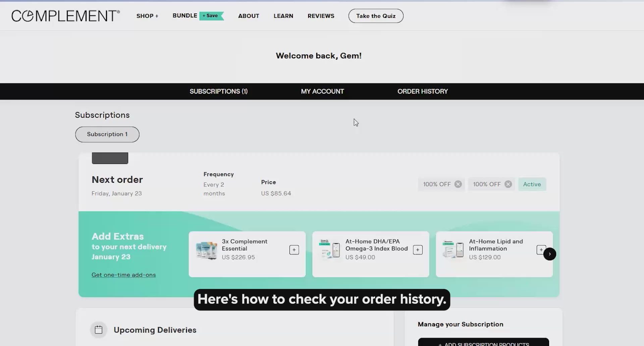Image resolution: width=644 pixels, height=346 pixels.
Task: Click the Upcoming Deliveries calendar icon
Action: point(99,330)
